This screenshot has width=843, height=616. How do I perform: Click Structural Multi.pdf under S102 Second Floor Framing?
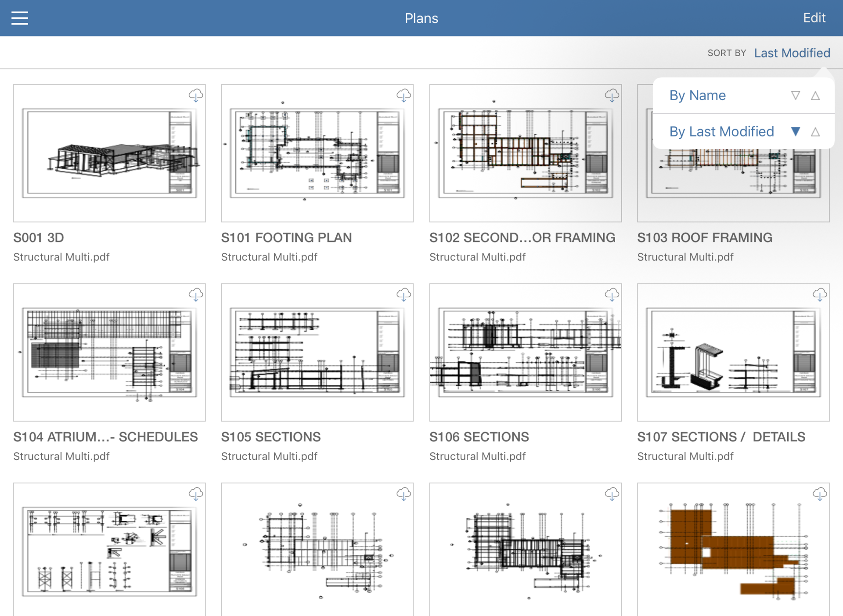point(477,257)
